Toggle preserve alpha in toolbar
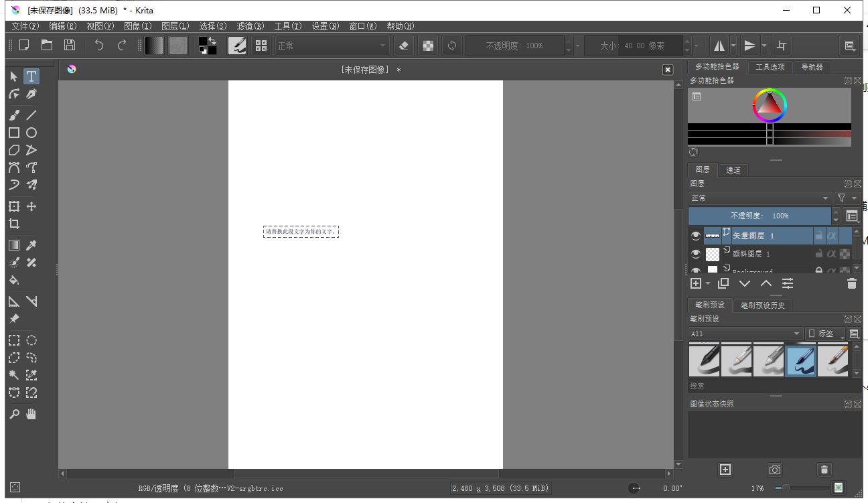Image resolution: width=868 pixels, height=503 pixels. point(428,46)
